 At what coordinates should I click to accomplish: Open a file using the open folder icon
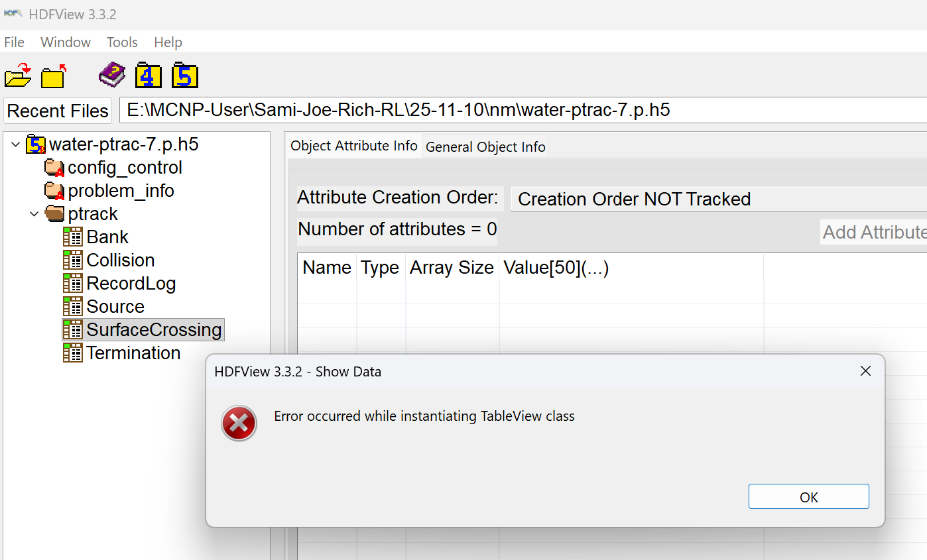pos(18,75)
